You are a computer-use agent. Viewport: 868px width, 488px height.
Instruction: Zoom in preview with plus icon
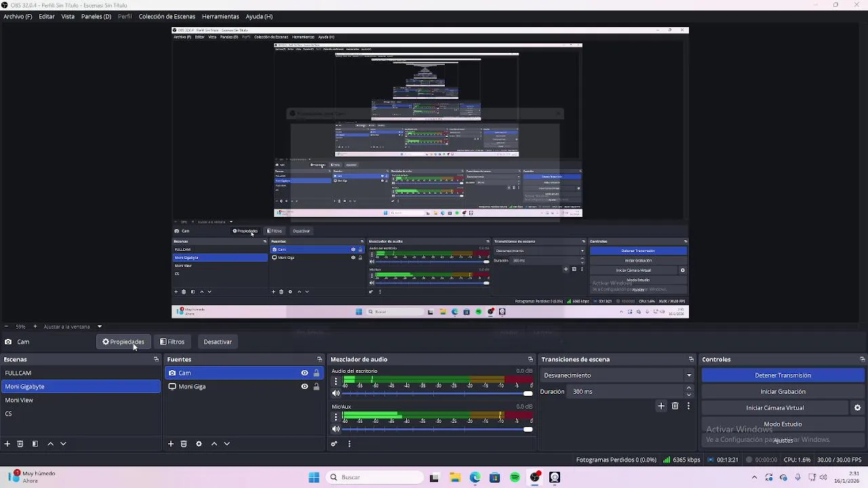(x=35, y=327)
